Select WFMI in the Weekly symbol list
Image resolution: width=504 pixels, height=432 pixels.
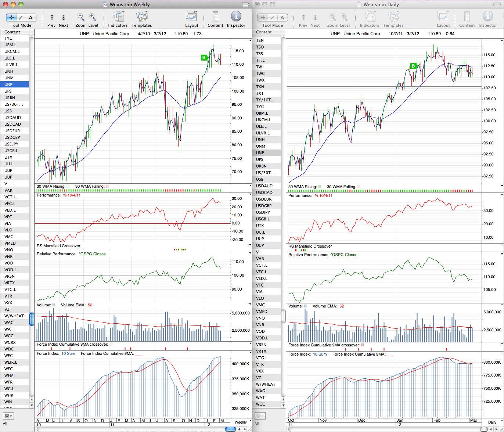tap(15, 375)
